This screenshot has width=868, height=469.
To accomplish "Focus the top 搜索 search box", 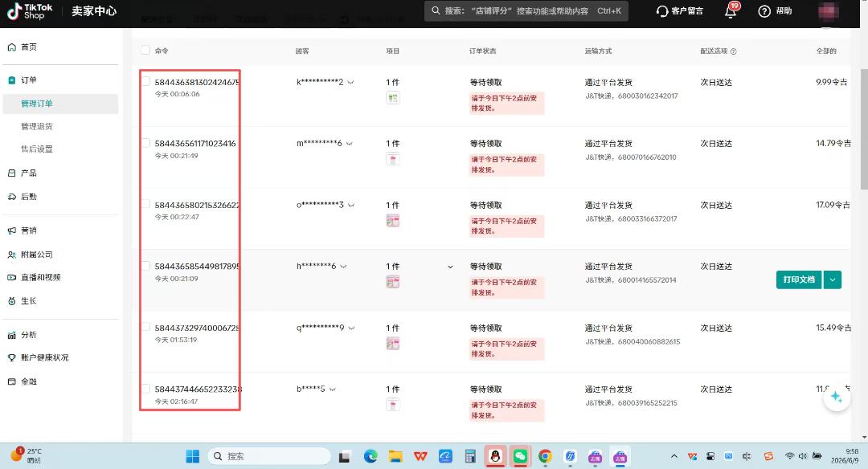I will [x=526, y=11].
